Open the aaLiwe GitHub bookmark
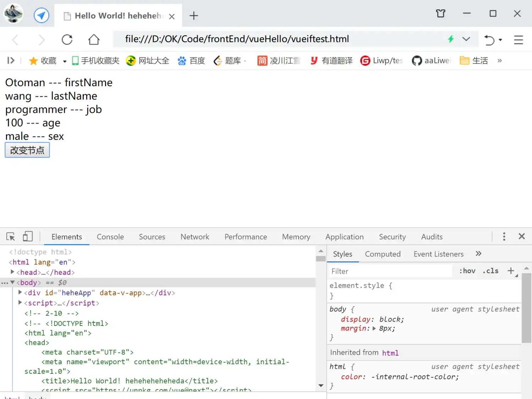532x399 pixels. pos(431,61)
